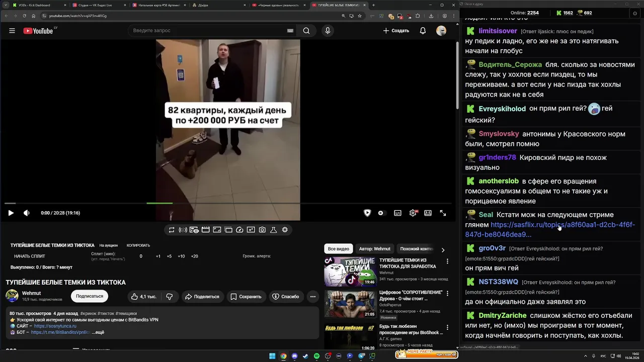The height and width of the screenshot is (362, 644).
Task: Like the video showing 4,1 тыс.
Action: pos(143,297)
